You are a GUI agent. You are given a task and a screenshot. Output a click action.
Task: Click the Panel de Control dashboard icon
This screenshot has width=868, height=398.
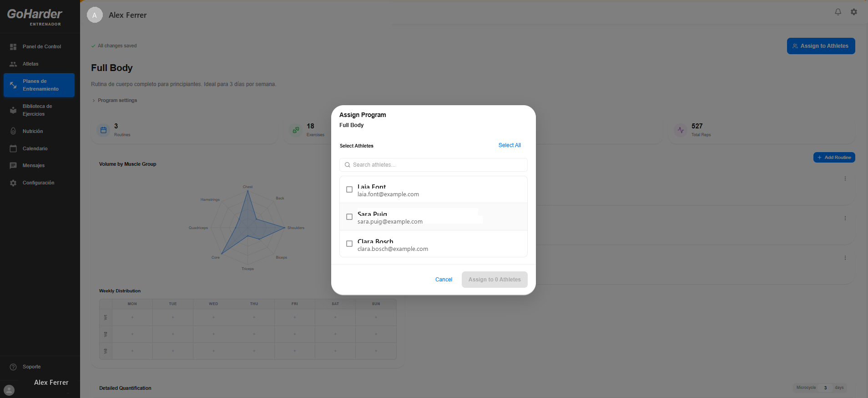(x=13, y=47)
